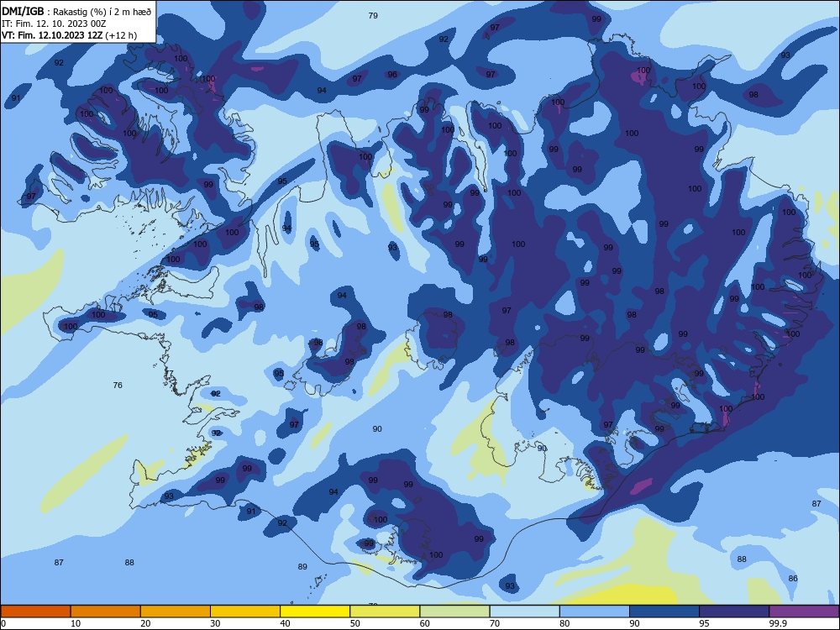Click the '86' humidity value on map
This screenshot has width=840, height=630.
point(793,578)
